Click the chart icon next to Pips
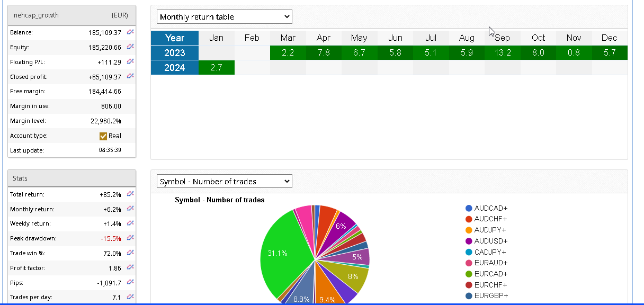Screen dimensions: 644x305 coord(130,282)
